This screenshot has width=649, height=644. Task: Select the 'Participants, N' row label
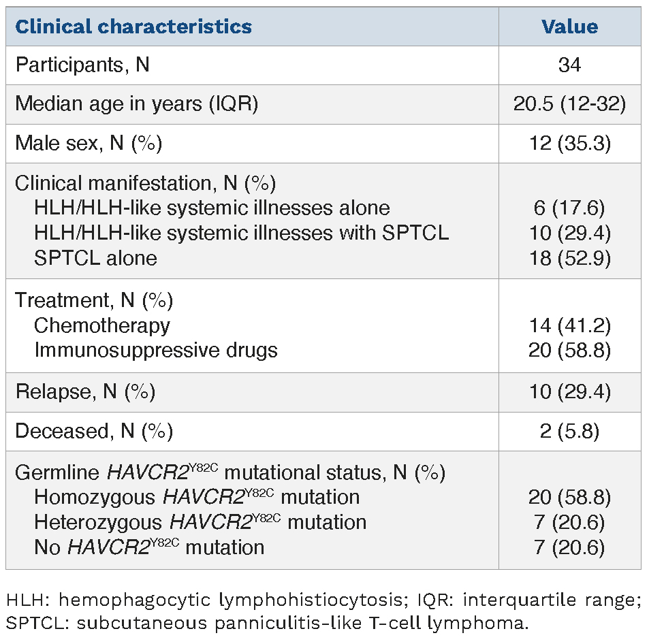[x=82, y=65]
